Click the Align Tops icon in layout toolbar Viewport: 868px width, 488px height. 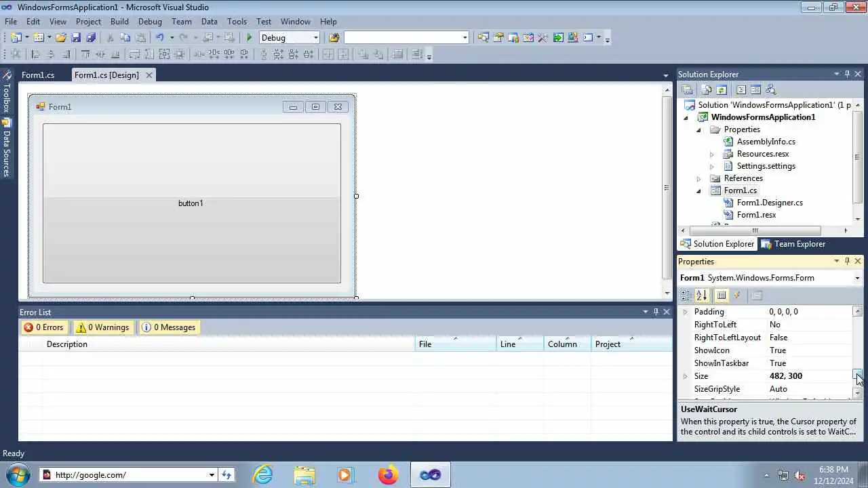pyautogui.click(x=85, y=55)
